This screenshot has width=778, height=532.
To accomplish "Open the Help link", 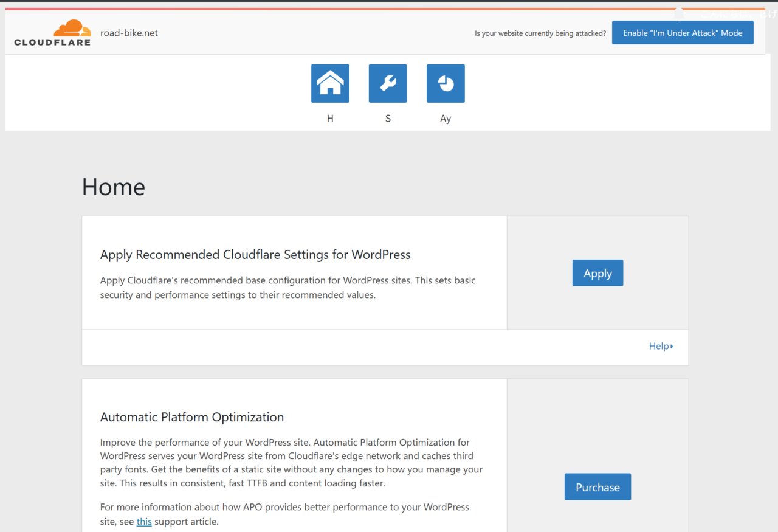I will point(658,346).
